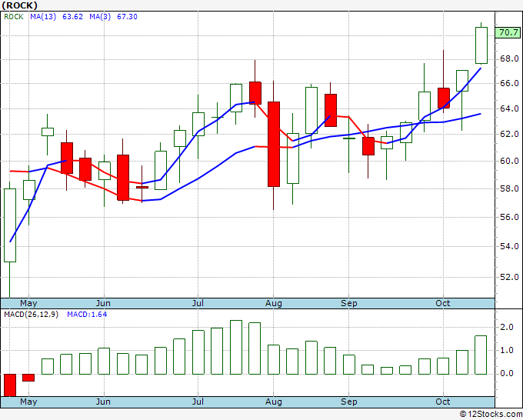
Task: Click the red candlestick at start of October
Action: 444,98
